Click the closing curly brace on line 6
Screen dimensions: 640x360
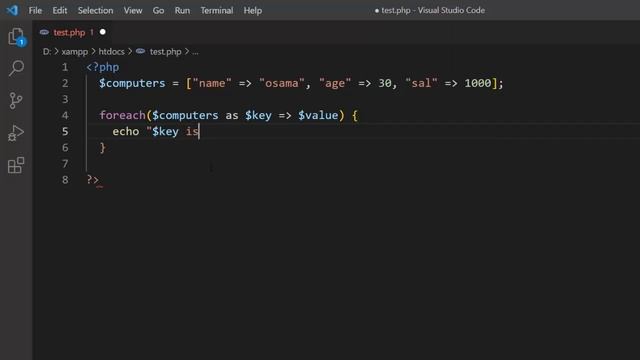(102, 147)
